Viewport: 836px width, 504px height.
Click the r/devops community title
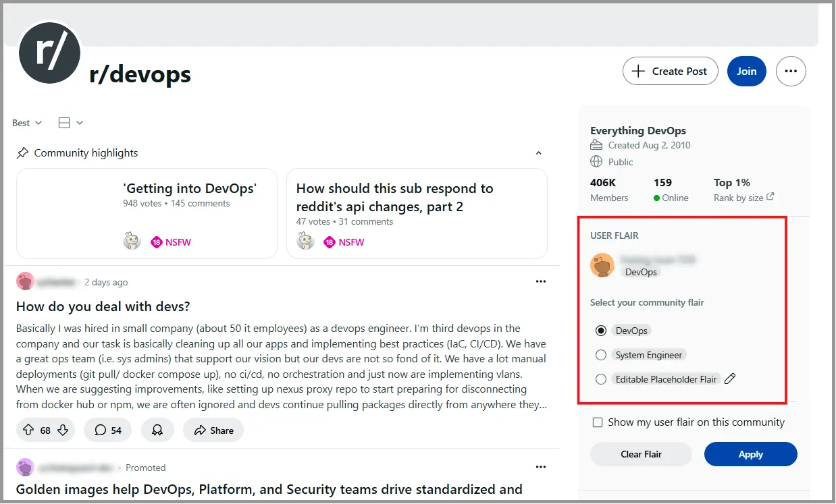pos(140,74)
